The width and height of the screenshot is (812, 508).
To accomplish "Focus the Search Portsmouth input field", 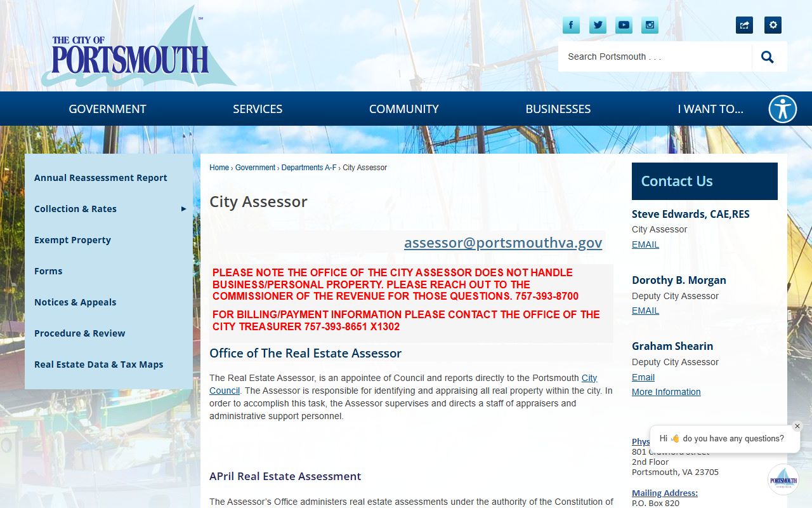I will pos(655,57).
